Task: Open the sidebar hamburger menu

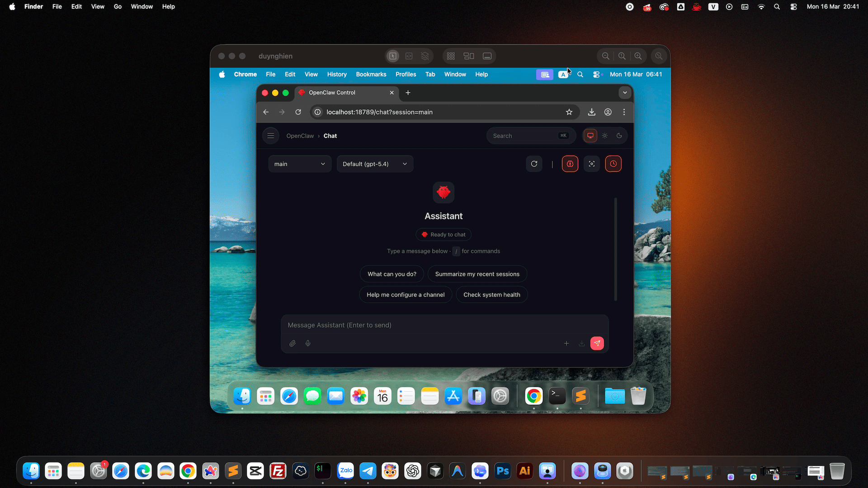Action: [x=271, y=136]
